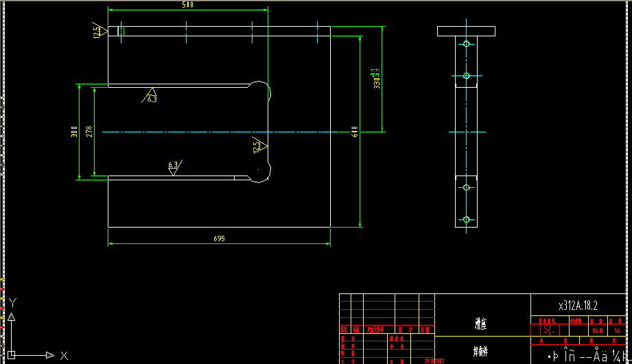Pick the weight value 176.15 in title block
The image size is (632, 364).
click(x=598, y=331)
